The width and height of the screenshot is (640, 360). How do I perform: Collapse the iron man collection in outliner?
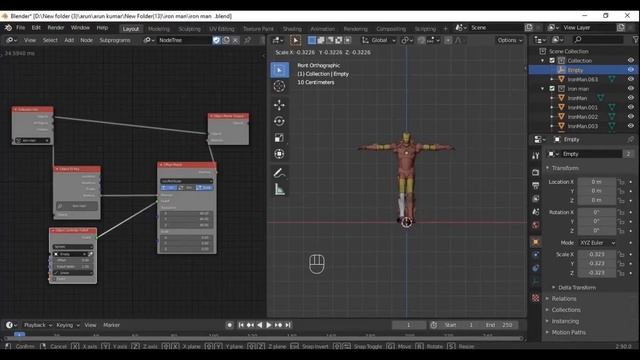point(542,89)
